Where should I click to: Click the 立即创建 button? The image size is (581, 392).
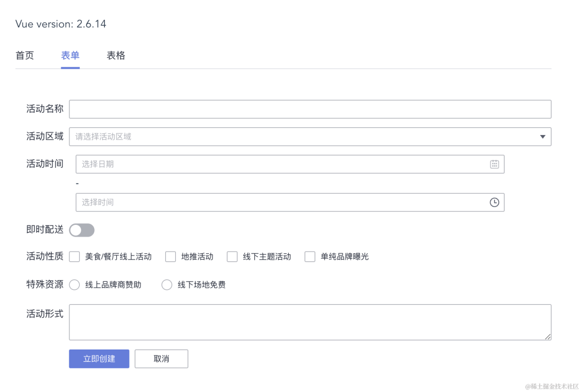click(x=99, y=359)
